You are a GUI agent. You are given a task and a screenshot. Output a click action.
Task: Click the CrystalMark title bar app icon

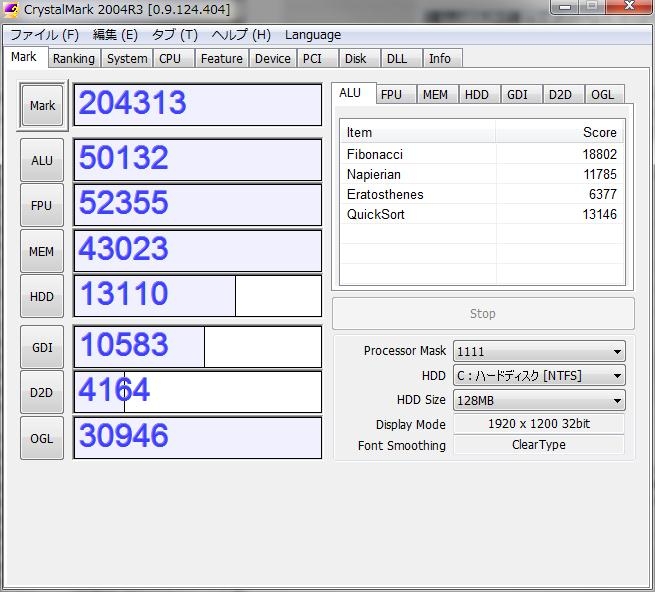click(11, 10)
